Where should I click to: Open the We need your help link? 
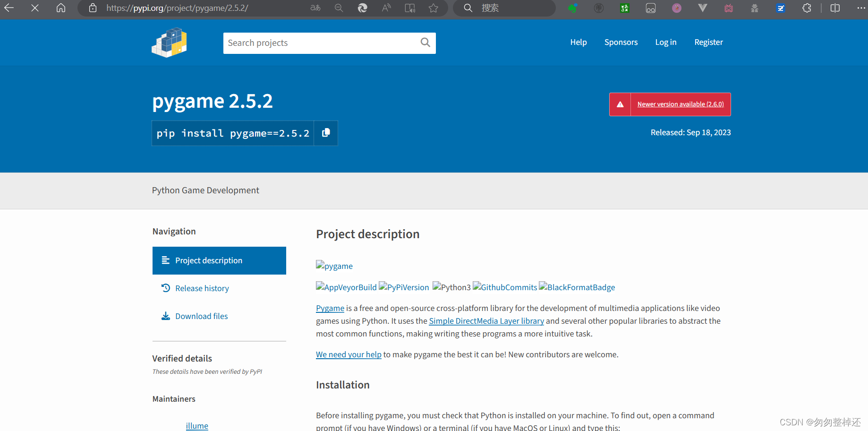coord(349,354)
